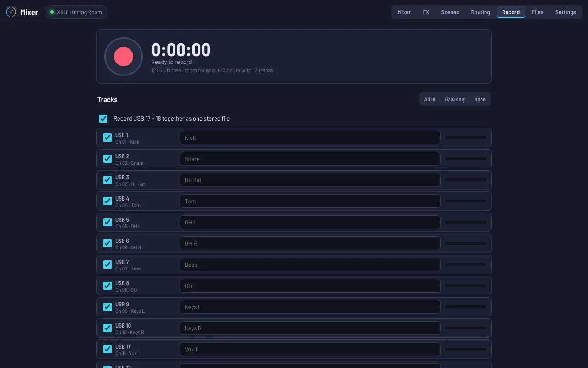Click the Mixer app logo icon
Screen dimensions: 588x368
click(x=11, y=12)
